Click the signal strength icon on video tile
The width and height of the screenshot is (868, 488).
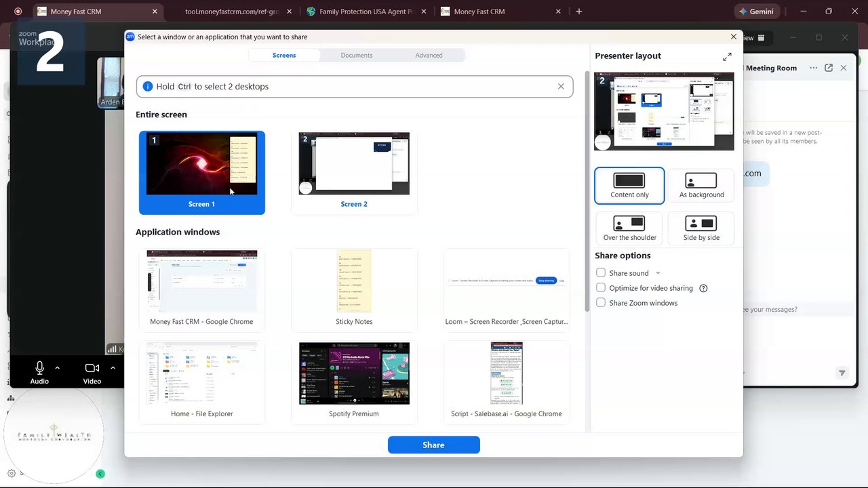pyautogui.click(x=111, y=349)
